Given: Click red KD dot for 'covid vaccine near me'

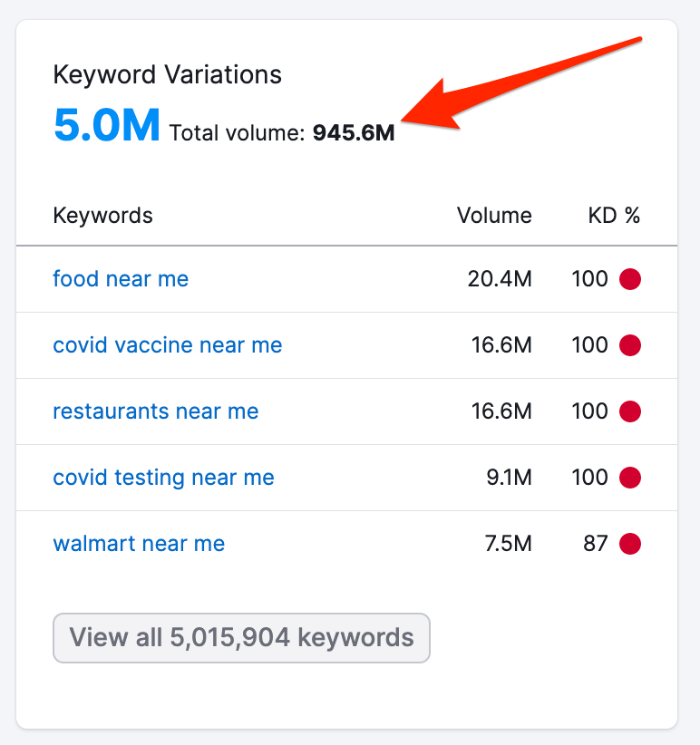Looking at the screenshot, I should click(x=630, y=345).
